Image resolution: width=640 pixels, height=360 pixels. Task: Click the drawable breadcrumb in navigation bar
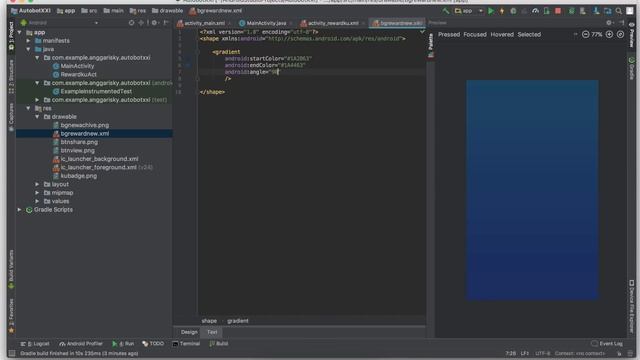(167, 11)
